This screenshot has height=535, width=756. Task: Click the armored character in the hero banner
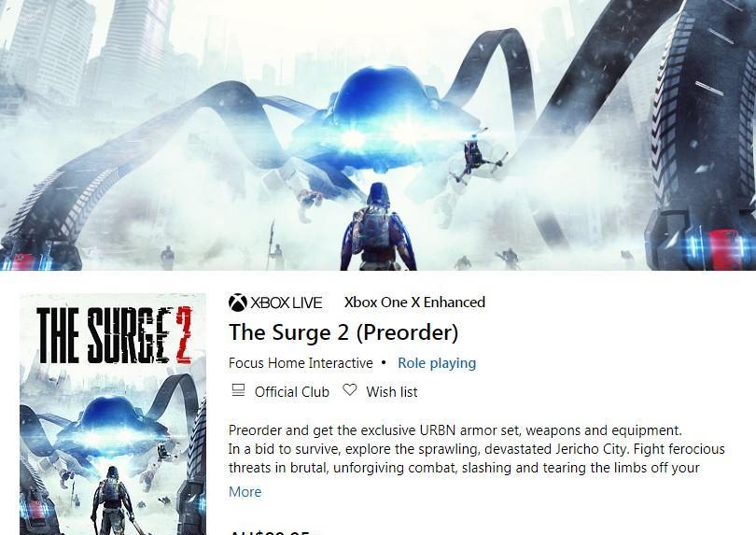(377, 227)
